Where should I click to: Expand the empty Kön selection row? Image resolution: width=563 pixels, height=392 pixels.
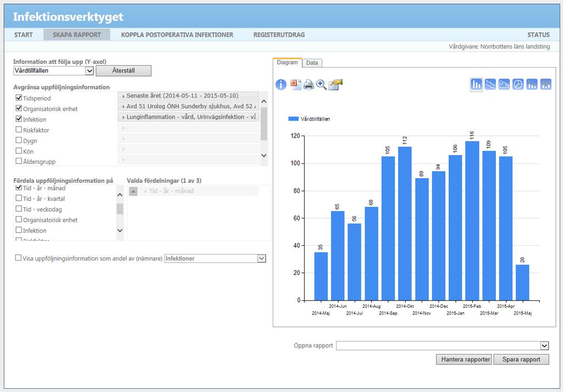point(189,149)
